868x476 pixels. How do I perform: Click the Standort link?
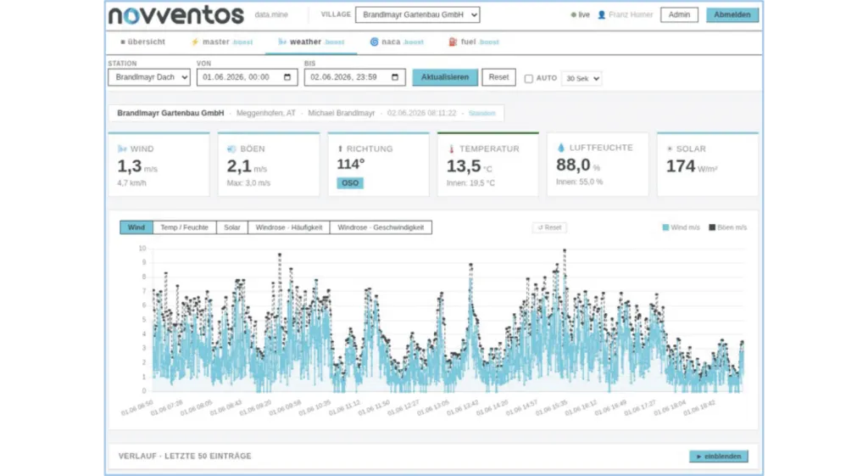coord(481,113)
